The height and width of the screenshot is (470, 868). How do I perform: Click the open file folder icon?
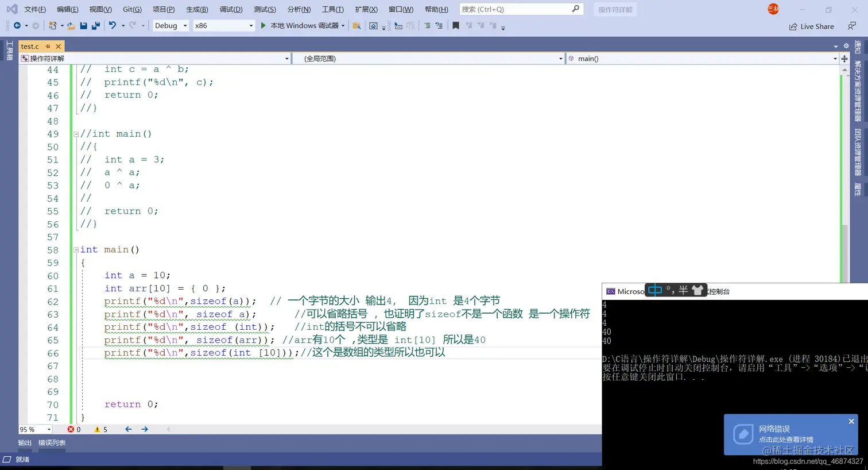[x=71, y=26]
